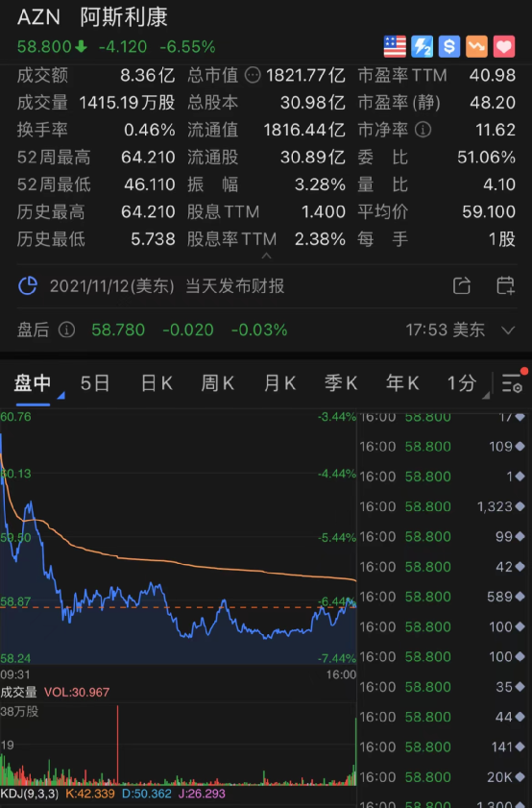
Task: Tap the volume bar chart
Action: pyautogui.click(x=179, y=745)
